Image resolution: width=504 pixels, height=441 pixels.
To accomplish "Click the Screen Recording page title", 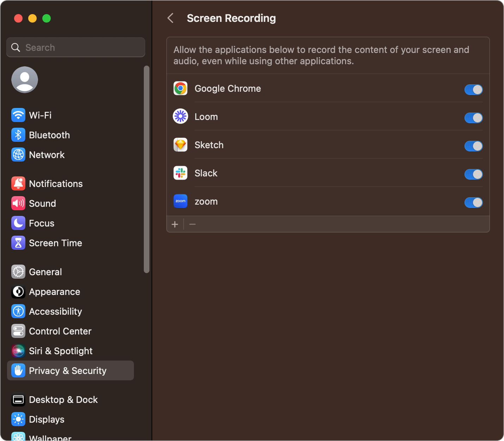I will coord(231,18).
